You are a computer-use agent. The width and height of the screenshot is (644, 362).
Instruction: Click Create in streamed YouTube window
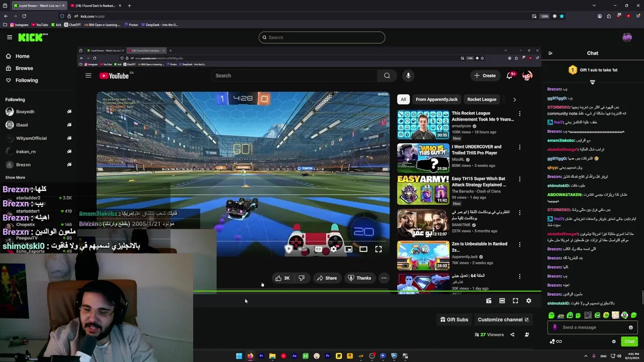click(x=485, y=75)
